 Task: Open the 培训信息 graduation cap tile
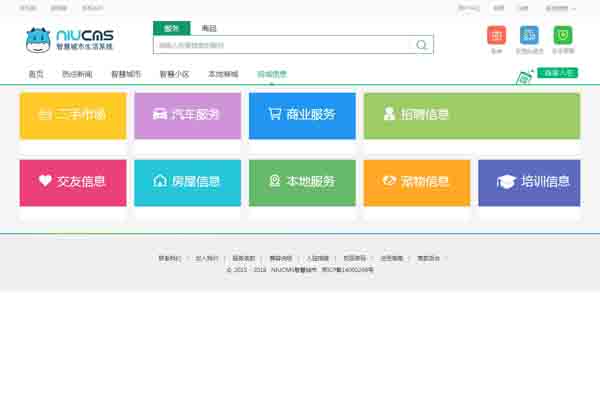click(x=529, y=181)
